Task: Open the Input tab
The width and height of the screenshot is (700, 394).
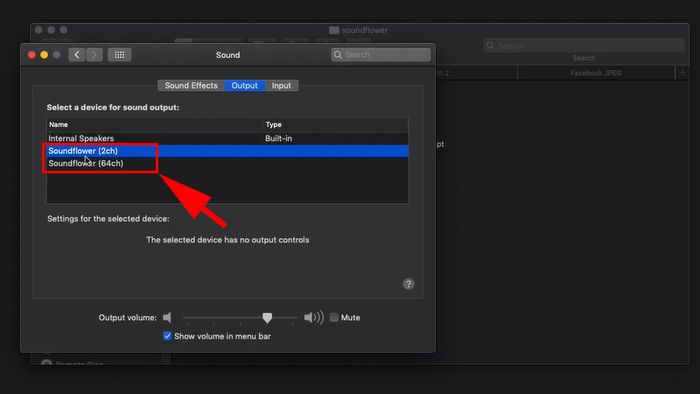Action: [x=281, y=85]
